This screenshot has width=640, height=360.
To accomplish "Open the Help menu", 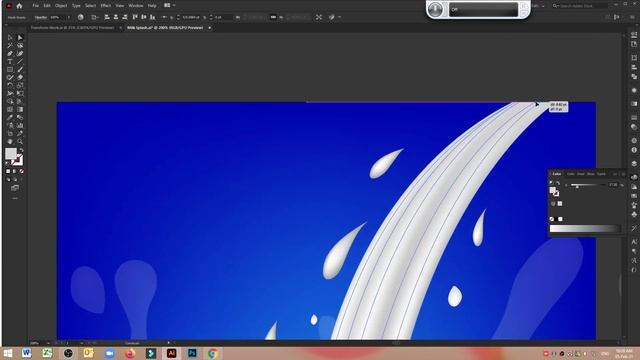I will pyautogui.click(x=152, y=6).
